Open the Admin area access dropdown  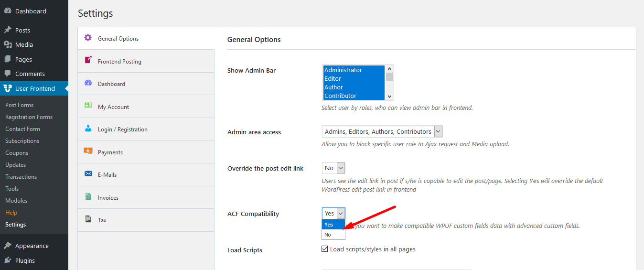(x=382, y=131)
